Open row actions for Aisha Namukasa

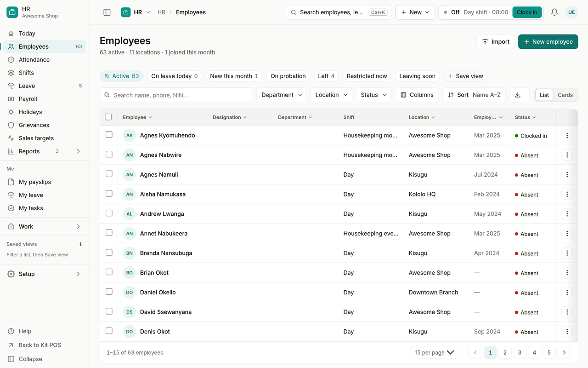567,194
